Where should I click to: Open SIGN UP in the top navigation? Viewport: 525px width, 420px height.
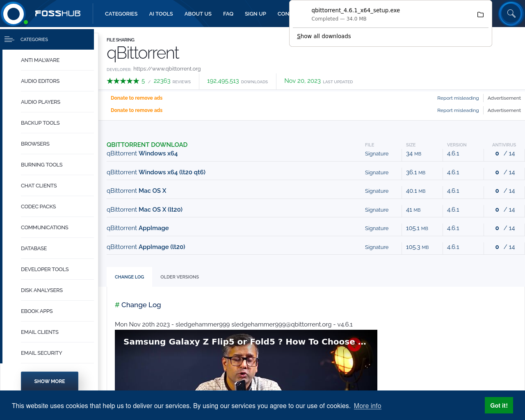tap(256, 14)
